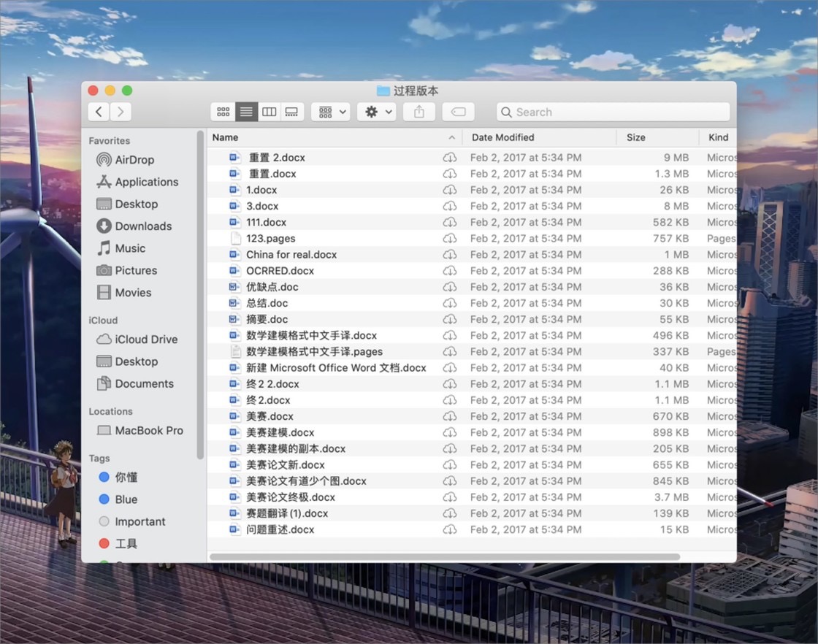Click the Pages icon of 数学建模格式中文手译.pages
Screen dimensions: 818x644
(x=236, y=351)
